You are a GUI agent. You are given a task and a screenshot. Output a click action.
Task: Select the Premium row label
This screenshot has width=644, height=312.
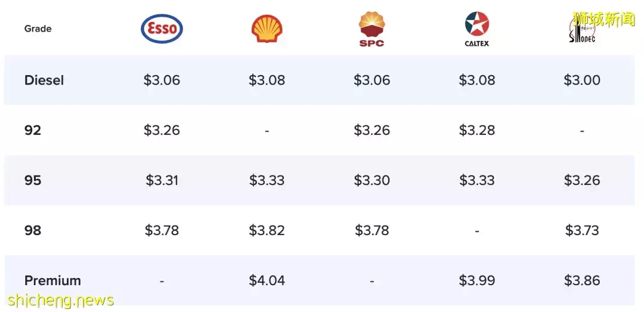[x=52, y=280]
